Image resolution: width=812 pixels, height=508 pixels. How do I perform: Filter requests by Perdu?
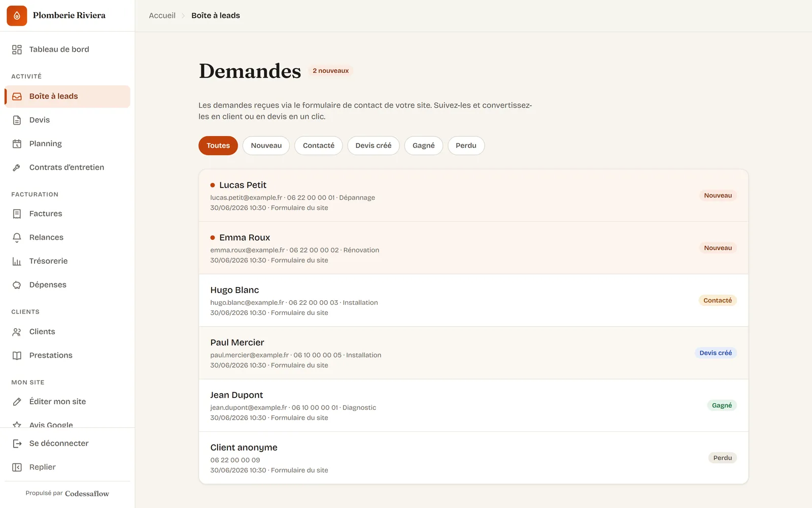click(x=466, y=146)
